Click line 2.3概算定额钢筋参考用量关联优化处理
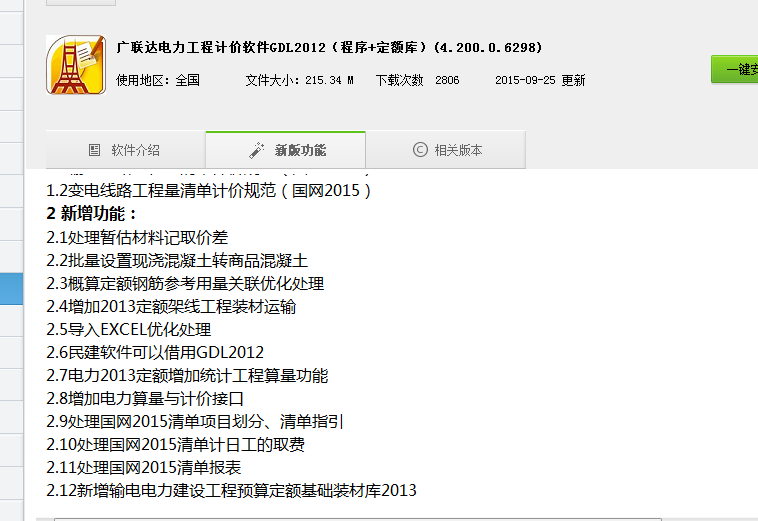 (x=185, y=283)
